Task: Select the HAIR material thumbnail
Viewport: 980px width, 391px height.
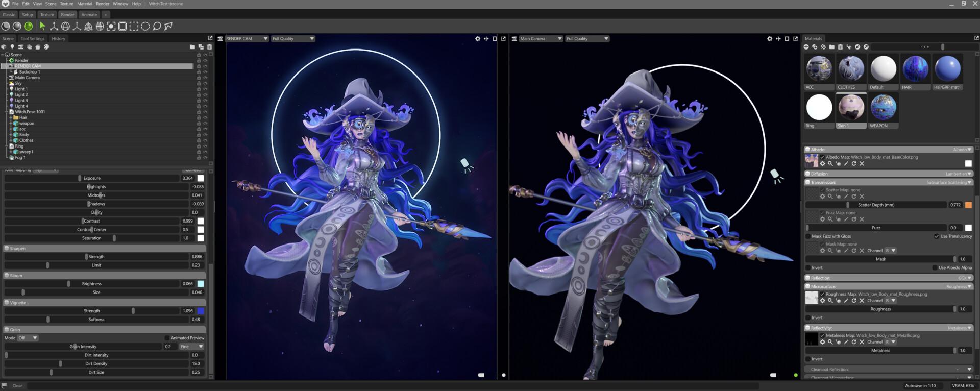Action: pyautogui.click(x=915, y=69)
